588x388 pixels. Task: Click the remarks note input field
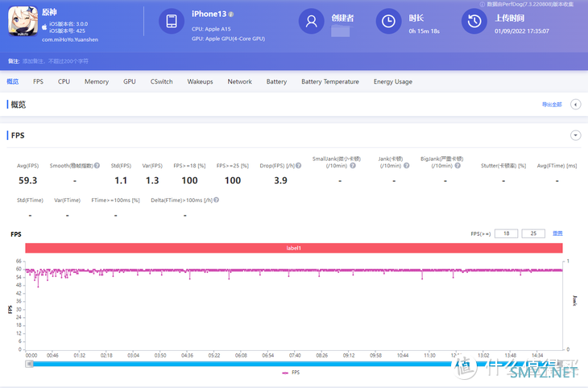(x=56, y=61)
